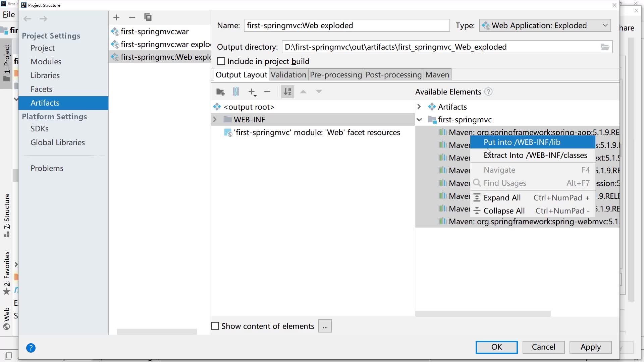This screenshot has width=644, height=362.
Task: Open the artifact Type dropdown
Action: point(545,25)
